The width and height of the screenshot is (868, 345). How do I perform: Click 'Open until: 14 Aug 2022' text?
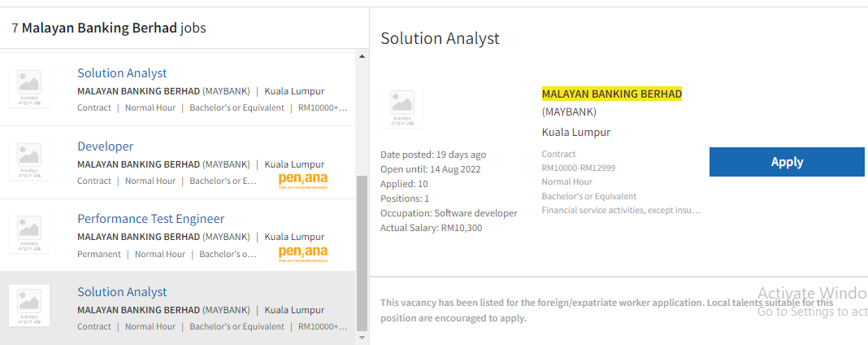point(431,169)
